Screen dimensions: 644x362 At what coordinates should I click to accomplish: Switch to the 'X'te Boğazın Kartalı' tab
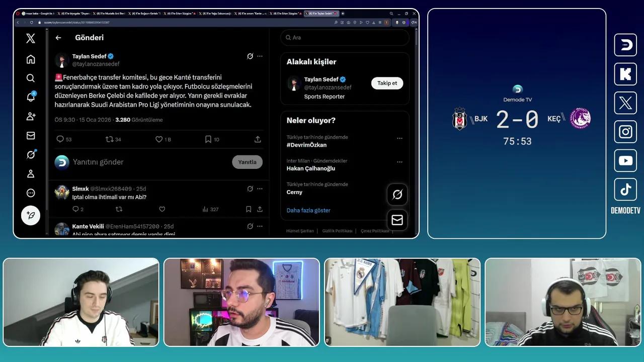145,14
